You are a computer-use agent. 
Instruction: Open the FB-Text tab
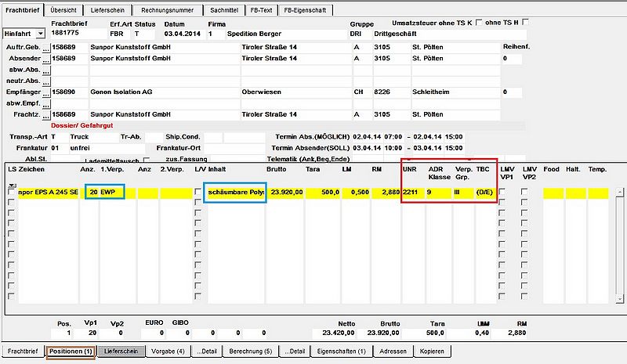pos(261,10)
